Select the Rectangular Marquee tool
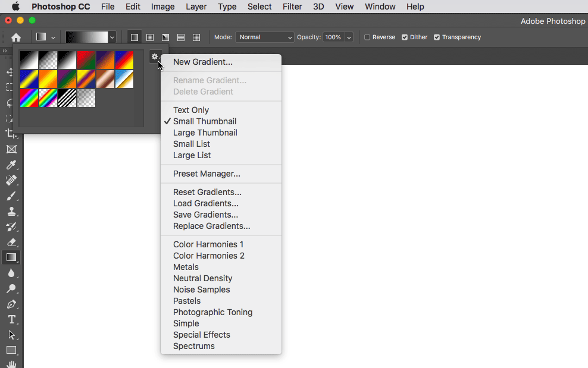Image resolution: width=588 pixels, height=368 pixels. [x=11, y=88]
